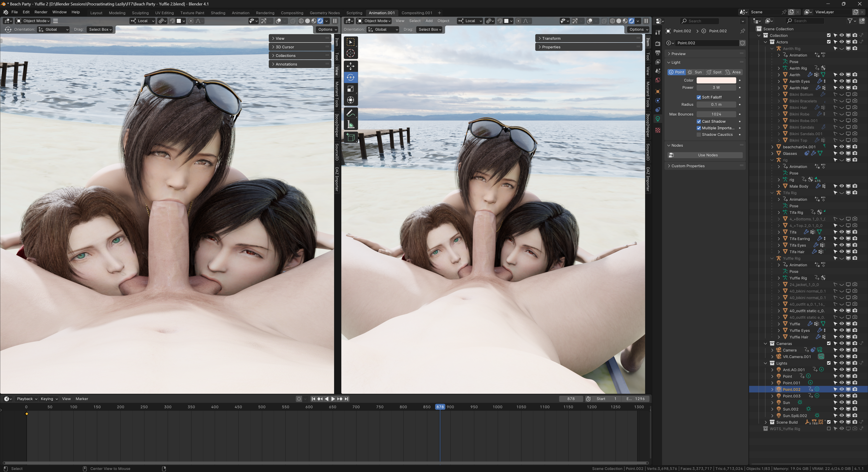Select the Scale tool in the viewport toolbar
The width and height of the screenshot is (868, 472).
pos(350,89)
